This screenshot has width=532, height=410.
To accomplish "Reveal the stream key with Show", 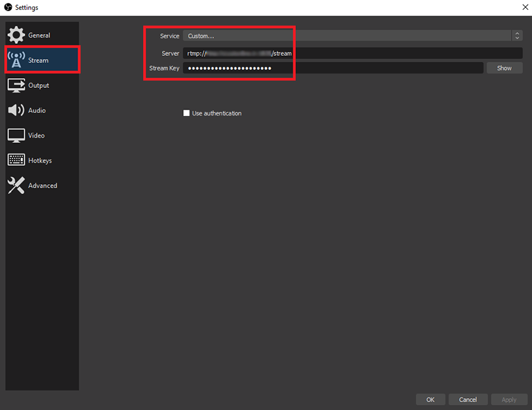I will click(504, 68).
